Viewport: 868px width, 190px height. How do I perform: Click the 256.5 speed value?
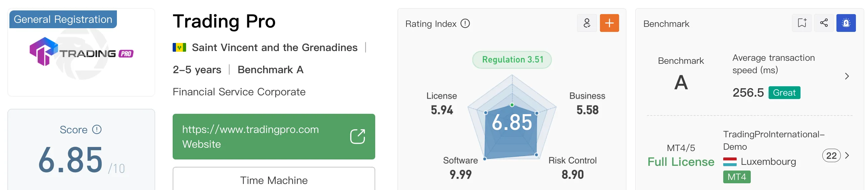click(748, 93)
